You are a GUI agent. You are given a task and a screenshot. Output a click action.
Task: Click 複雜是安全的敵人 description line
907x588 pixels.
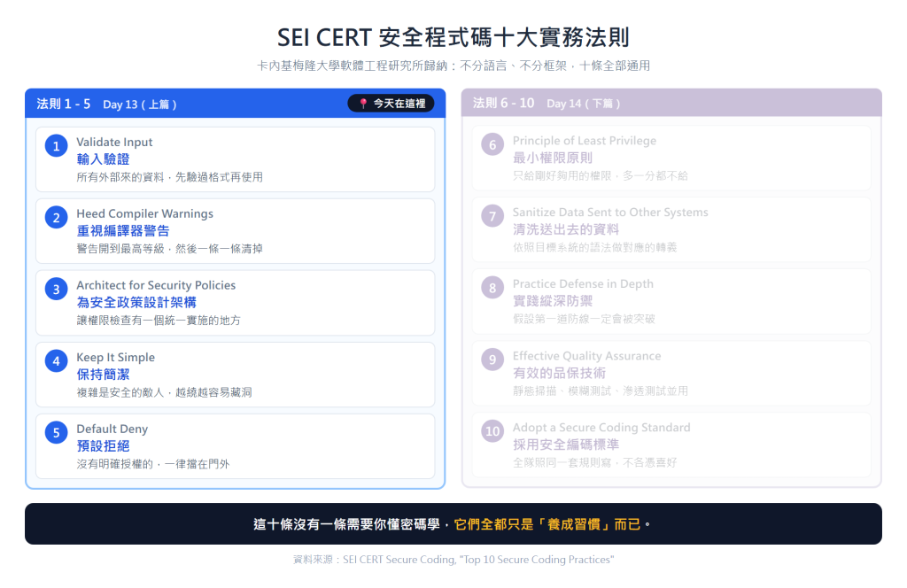click(x=164, y=392)
